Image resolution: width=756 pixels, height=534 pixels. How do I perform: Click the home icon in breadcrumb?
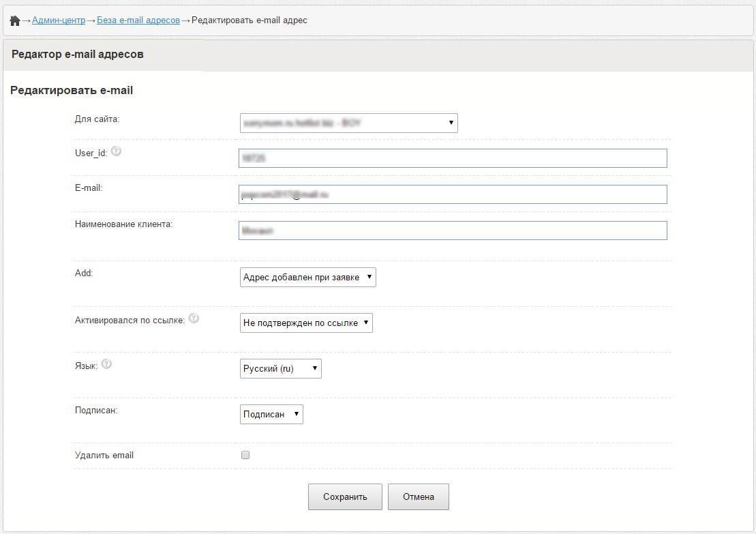15,20
